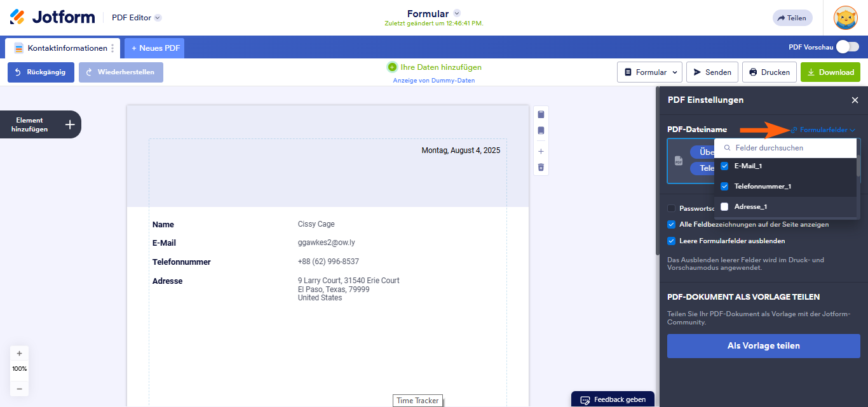Zoom in with the plus button
The height and width of the screenshot is (407, 868).
(x=19, y=354)
